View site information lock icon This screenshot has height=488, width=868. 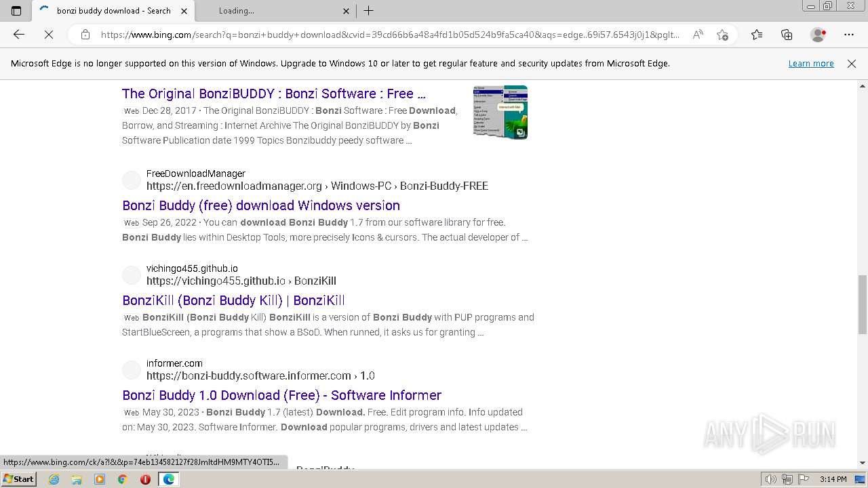tap(85, 35)
